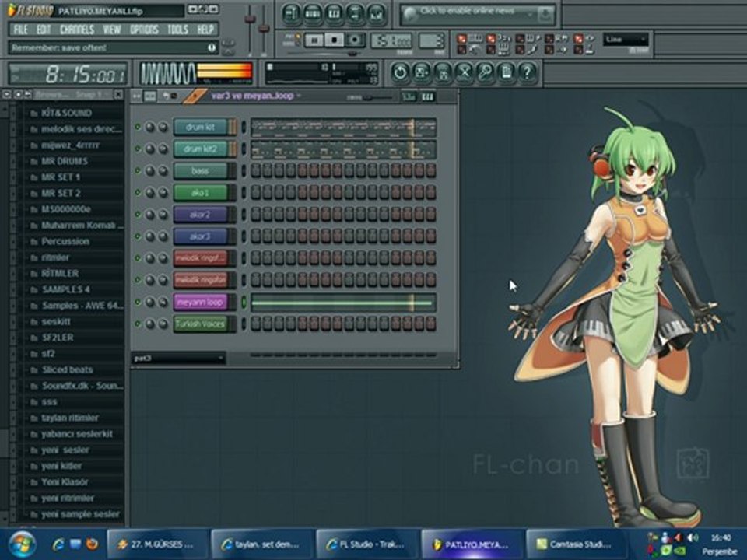Expand the Sliced beats browser folder
This screenshot has width=747, height=560.
point(67,369)
